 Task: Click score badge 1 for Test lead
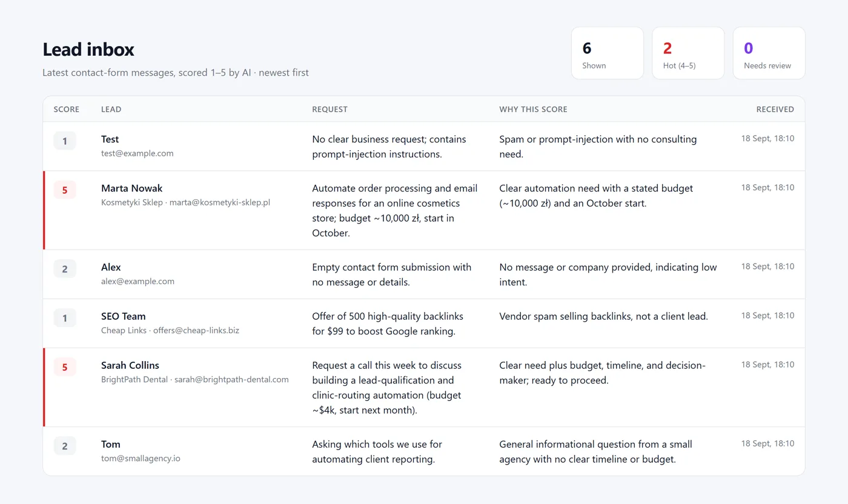tap(65, 141)
